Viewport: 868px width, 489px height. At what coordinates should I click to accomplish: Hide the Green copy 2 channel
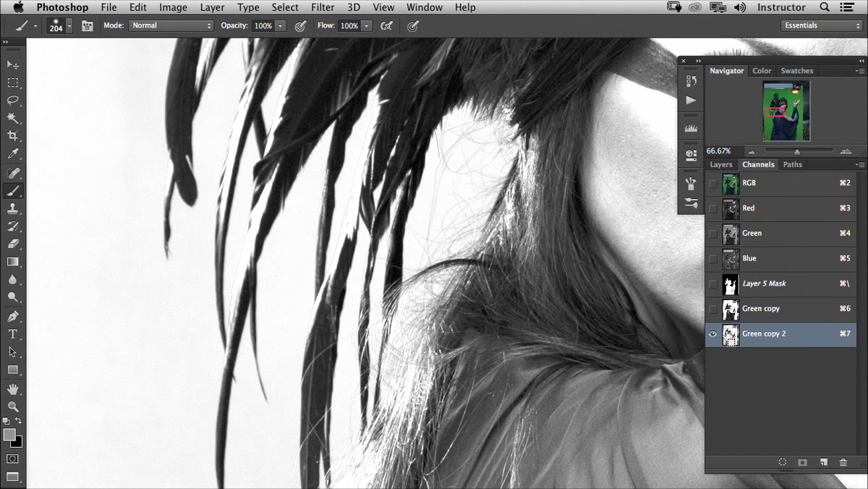[x=713, y=333]
